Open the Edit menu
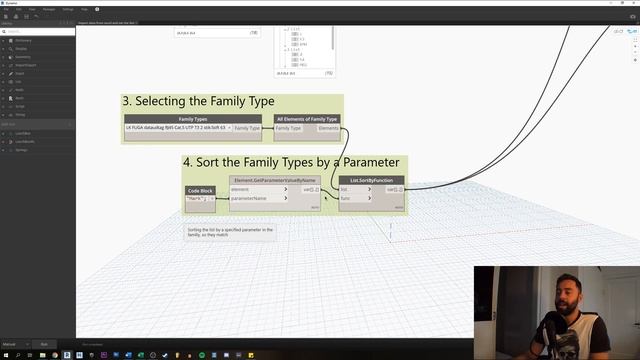 [19, 9]
